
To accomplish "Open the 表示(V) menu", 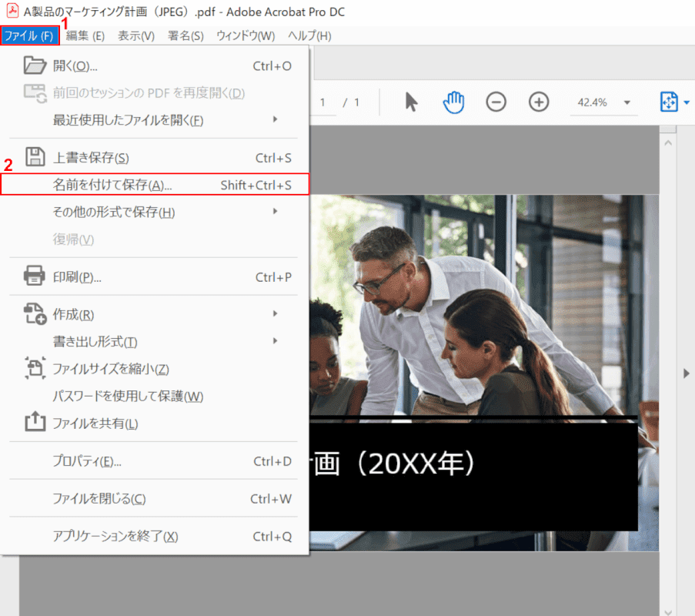I will (x=136, y=36).
